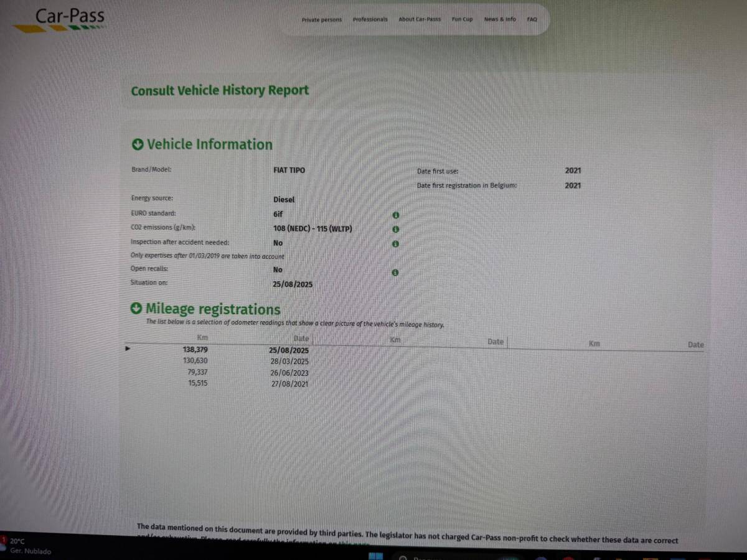Select the 79,337 km reading

[x=197, y=372]
